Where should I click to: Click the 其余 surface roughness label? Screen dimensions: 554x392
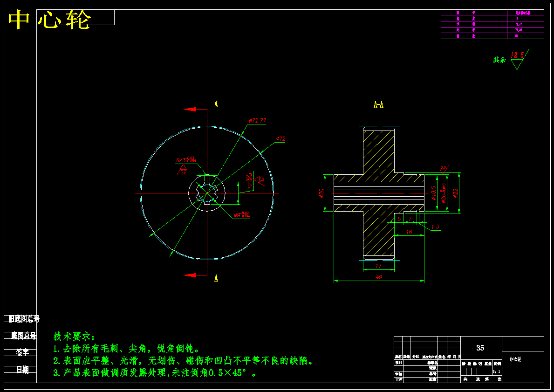click(499, 60)
